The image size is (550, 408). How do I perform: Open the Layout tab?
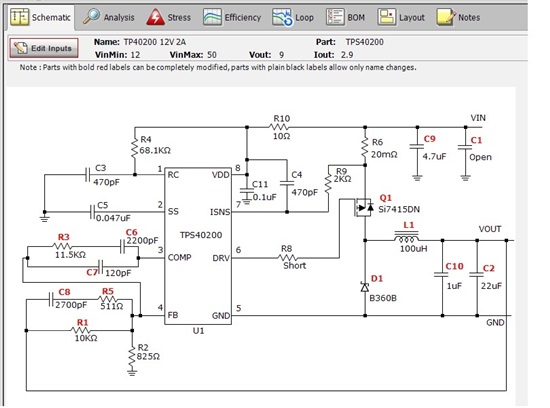click(x=401, y=17)
